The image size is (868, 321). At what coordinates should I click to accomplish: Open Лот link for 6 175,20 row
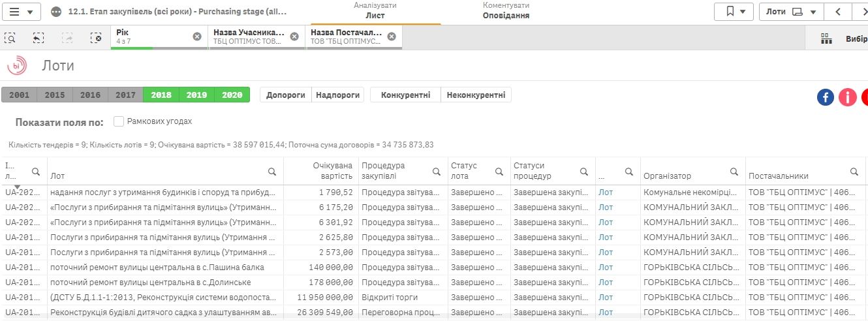point(606,207)
